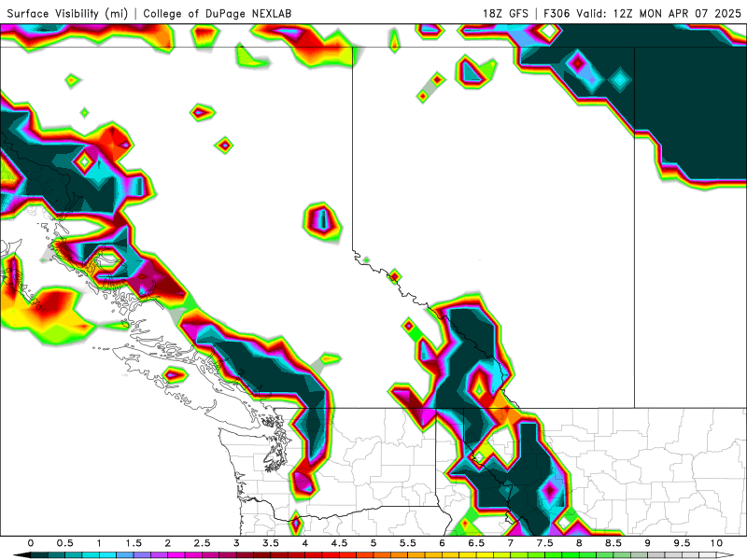The image size is (747, 560).
Task: Click the '9' tick label on the color scale
Action: (x=648, y=543)
